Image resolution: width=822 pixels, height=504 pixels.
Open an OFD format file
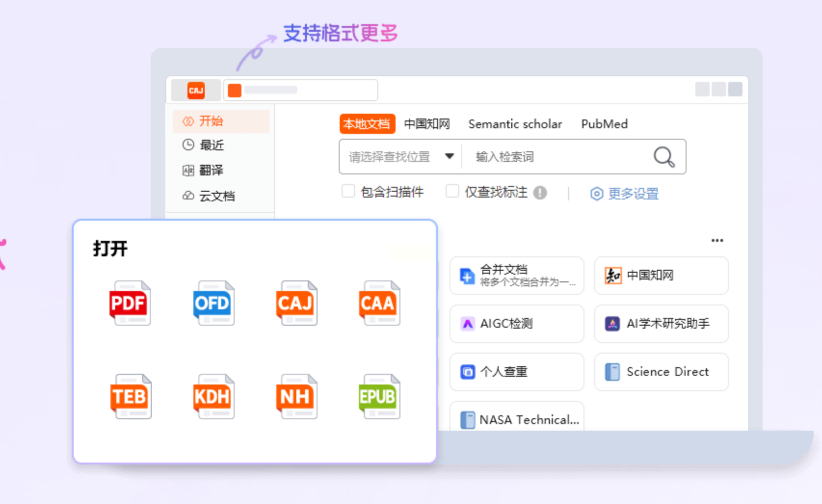click(x=213, y=303)
